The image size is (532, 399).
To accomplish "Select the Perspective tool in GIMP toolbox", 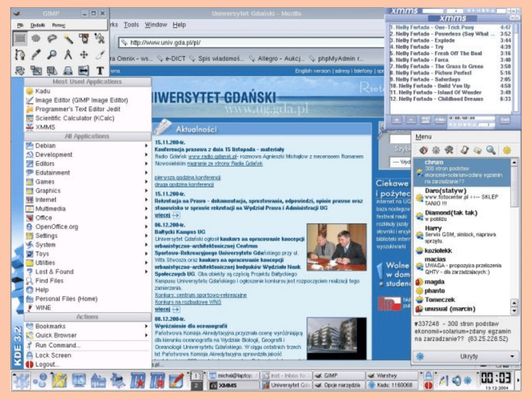I will (x=68, y=70).
